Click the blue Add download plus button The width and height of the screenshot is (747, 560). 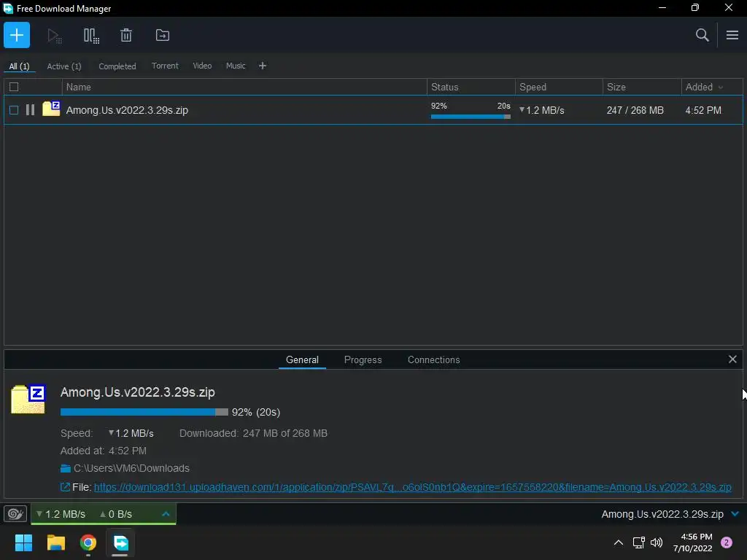pos(17,35)
